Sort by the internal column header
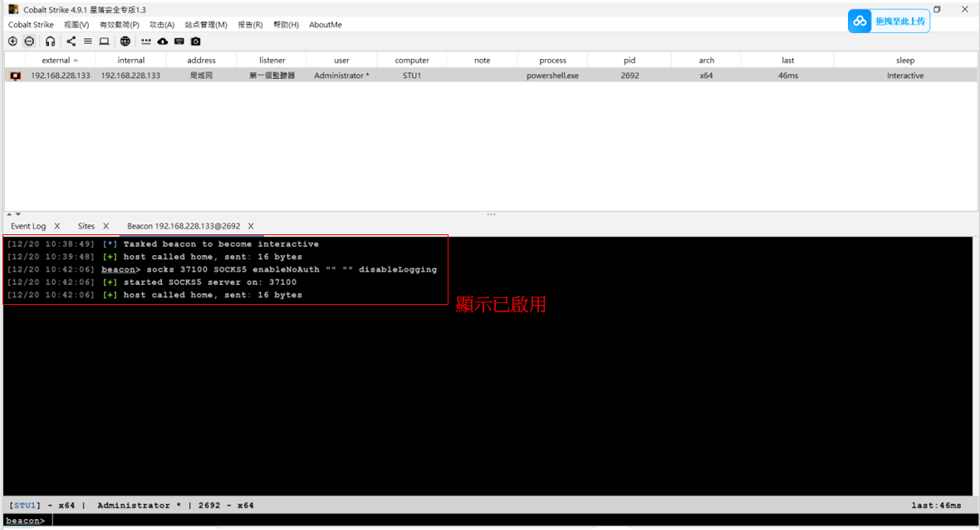The height and width of the screenshot is (530, 980). pyautogui.click(x=130, y=60)
